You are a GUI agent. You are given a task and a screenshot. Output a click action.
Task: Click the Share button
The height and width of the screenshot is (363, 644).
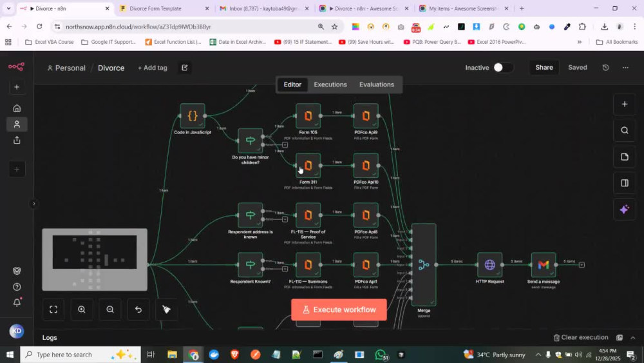tap(544, 68)
